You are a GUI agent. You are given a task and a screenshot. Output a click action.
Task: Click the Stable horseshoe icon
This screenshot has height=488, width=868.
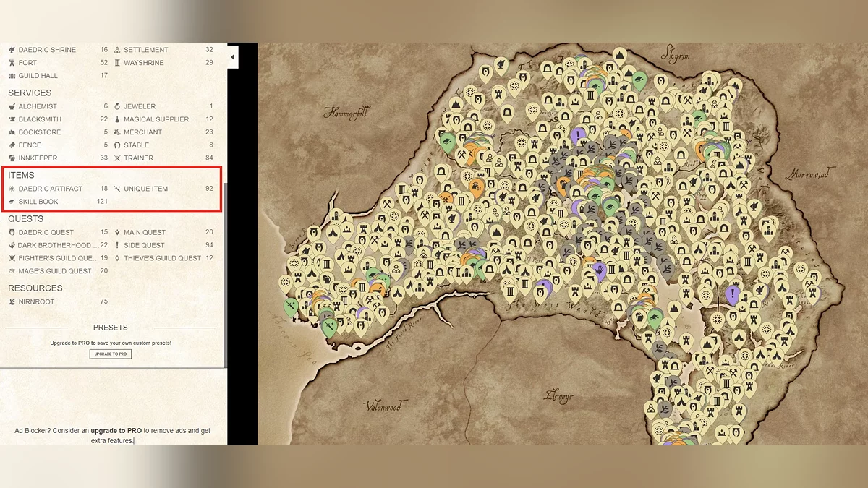(117, 145)
